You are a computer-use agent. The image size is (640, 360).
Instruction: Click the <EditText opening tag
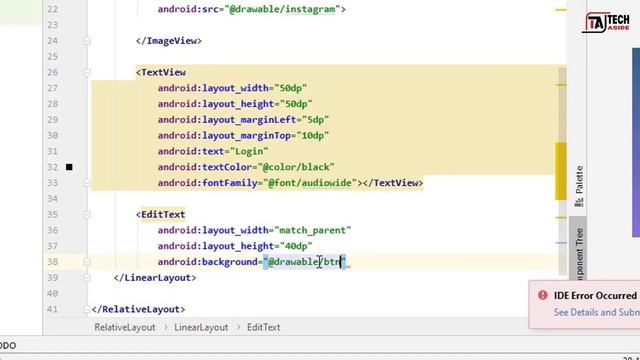point(161,215)
